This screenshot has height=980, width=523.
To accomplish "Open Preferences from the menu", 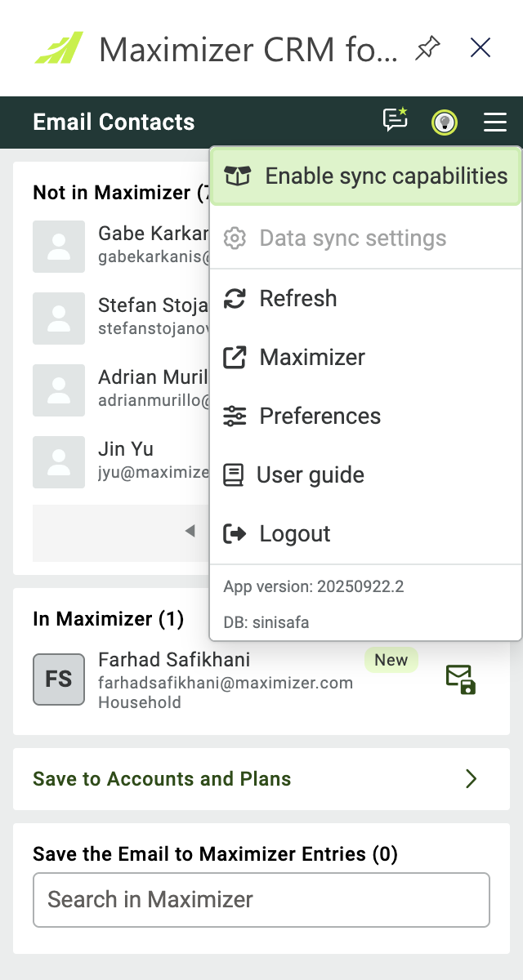I will [365, 416].
